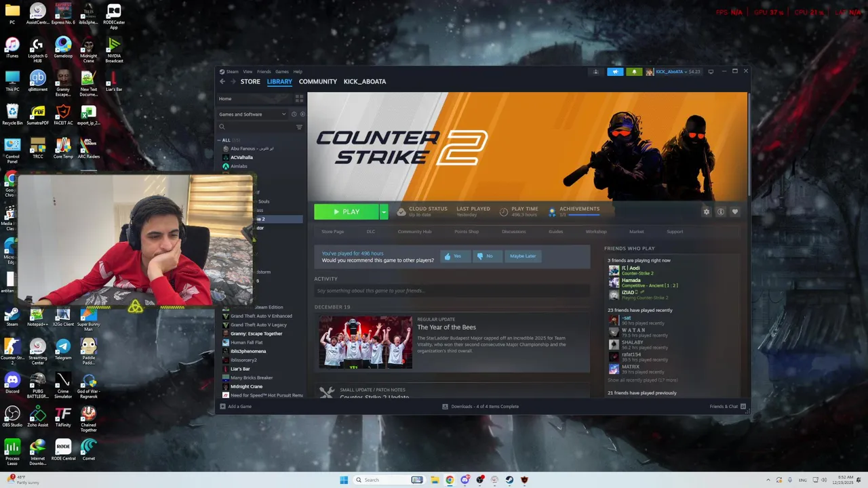Go forward with Steam's forward arrow
Image resolution: width=868 pixels, height=488 pixels.
coord(233,81)
